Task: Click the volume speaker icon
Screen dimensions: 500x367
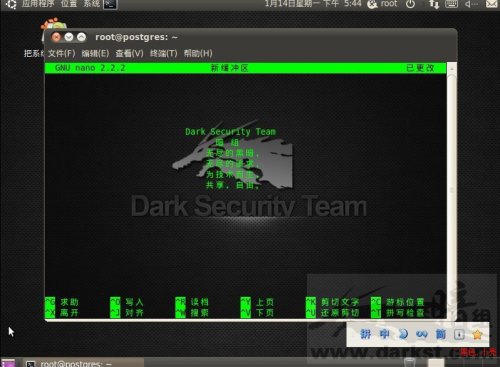Action: (471, 4)
